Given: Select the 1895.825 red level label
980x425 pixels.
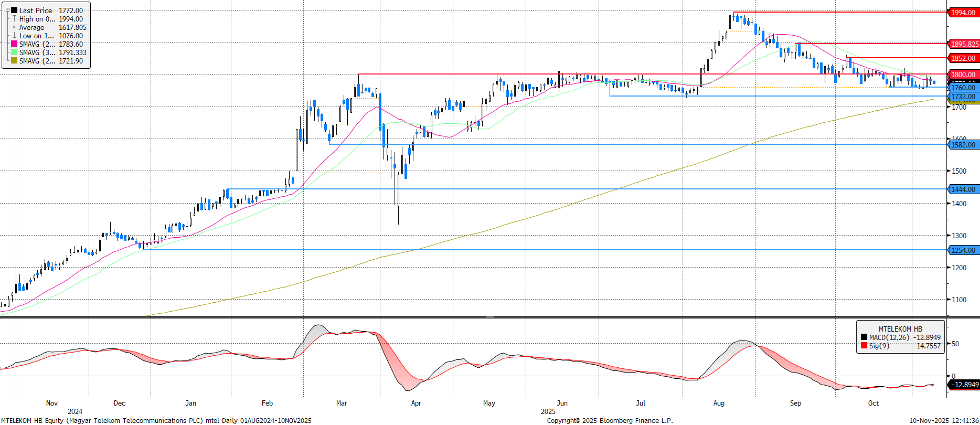Looking at the screenshot, I should pos(964,44).
